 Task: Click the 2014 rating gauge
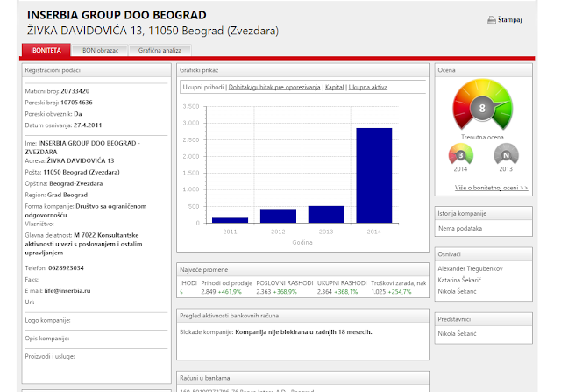[461, 154]
